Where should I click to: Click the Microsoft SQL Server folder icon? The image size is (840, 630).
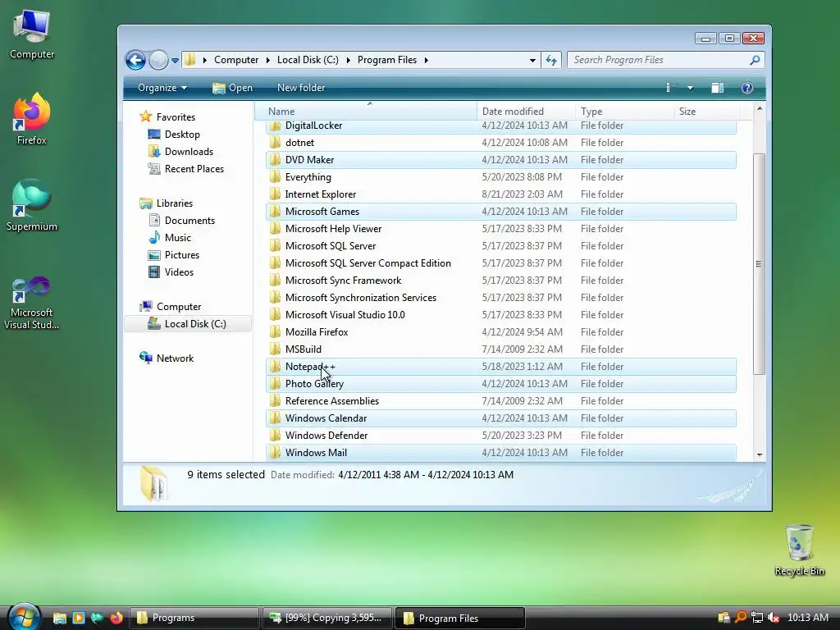coord(276,246)
